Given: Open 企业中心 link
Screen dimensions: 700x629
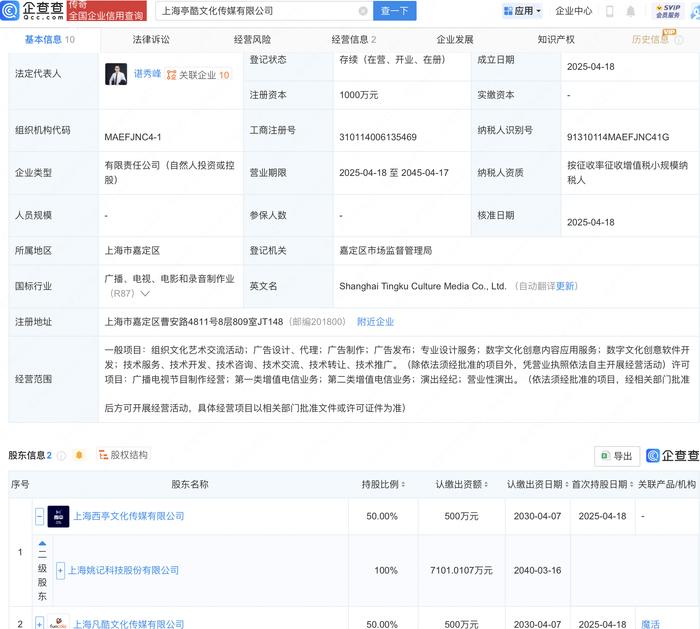Looking at the screenshot, I should 573,11.
